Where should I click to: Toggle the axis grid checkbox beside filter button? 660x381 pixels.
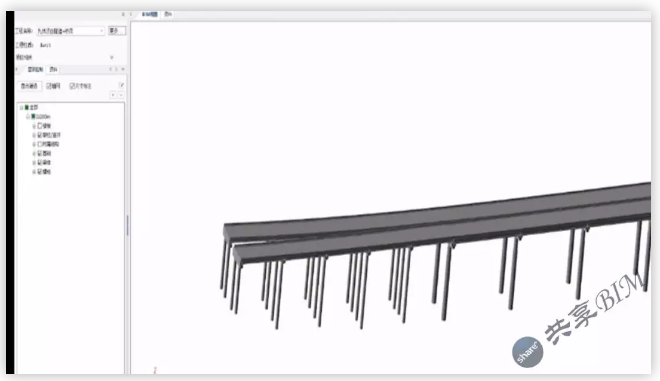point(49,86)
